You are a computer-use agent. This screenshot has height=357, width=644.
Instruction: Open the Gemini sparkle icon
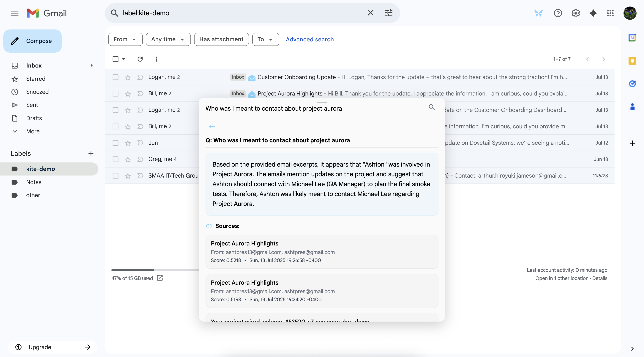pos(593,13)
